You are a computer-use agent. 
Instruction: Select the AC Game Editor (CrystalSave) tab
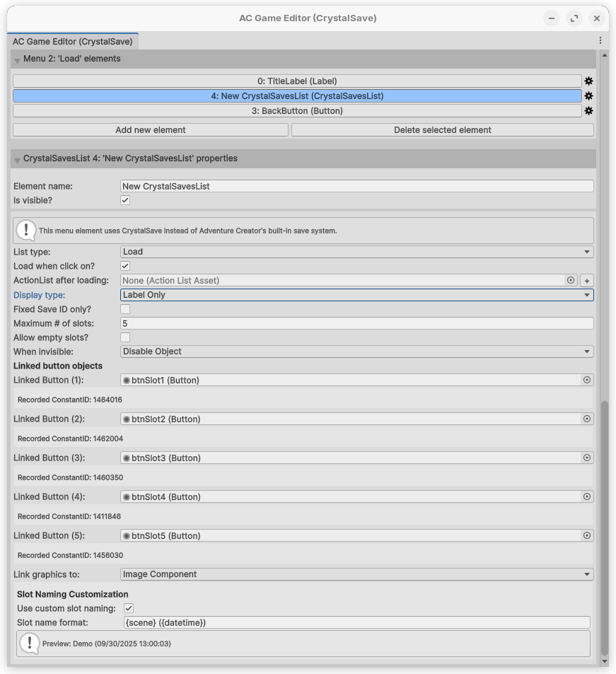point(73,42)
